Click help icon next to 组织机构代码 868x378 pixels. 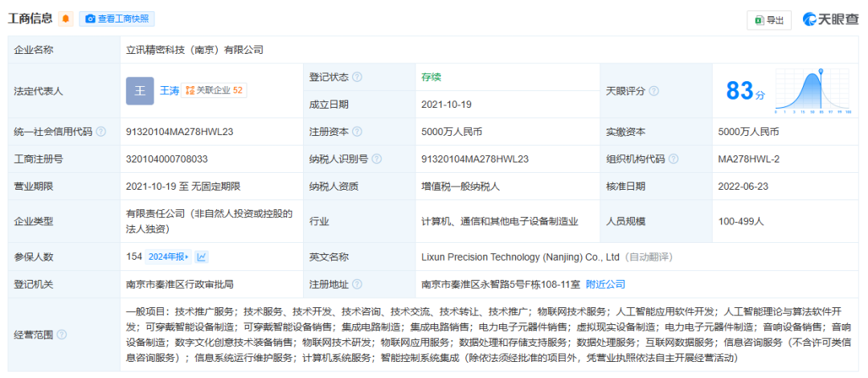[x=674, y=159]
